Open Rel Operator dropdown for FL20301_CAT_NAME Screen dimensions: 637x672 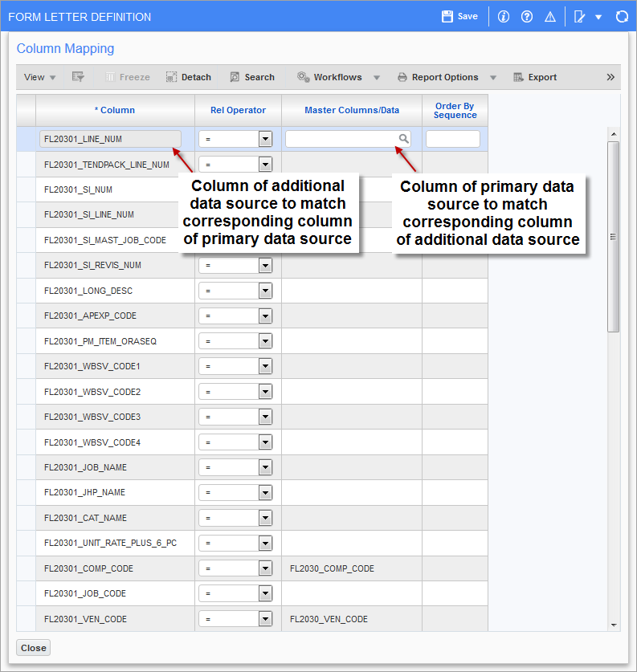coord(265,518)
